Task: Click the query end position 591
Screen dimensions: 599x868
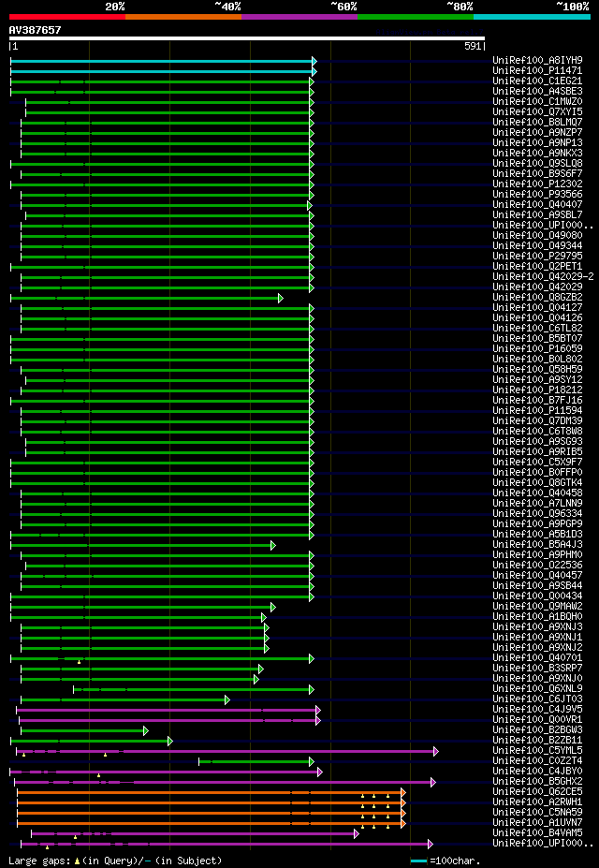Action: [x=473, y=47]
